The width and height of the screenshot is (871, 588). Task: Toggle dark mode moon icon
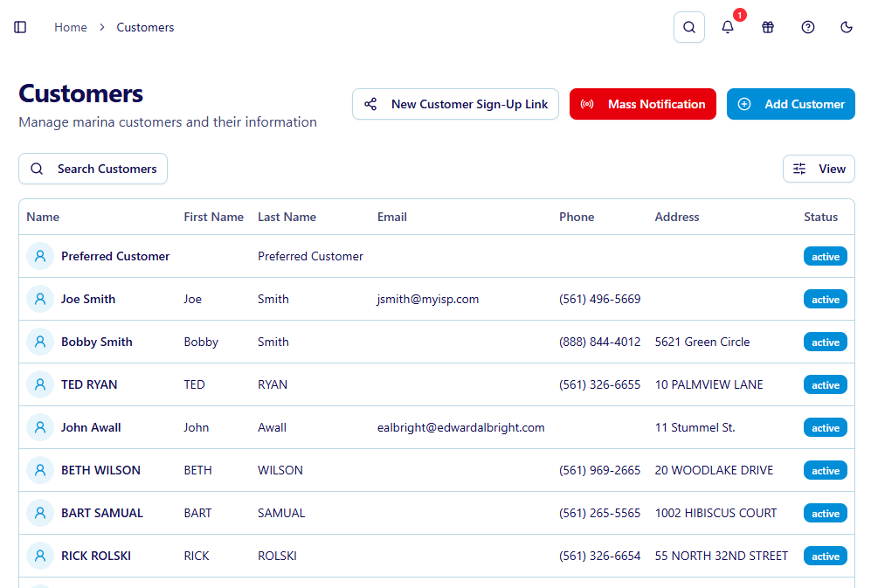coord(847,27)
